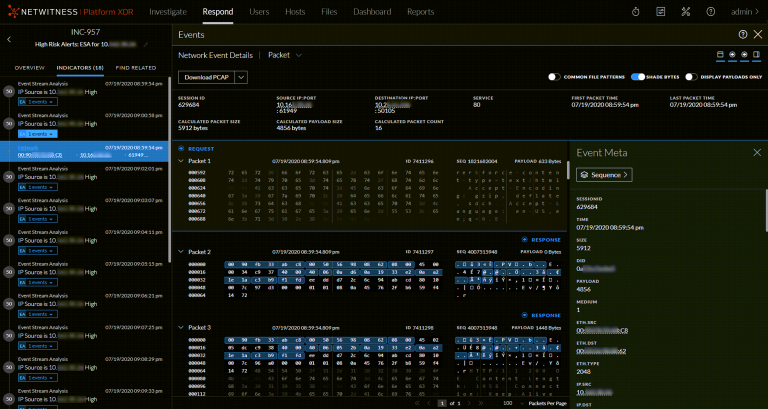Image resolution: width=768 pixels, height=409 pixels.
Task: Disable the Shade Bytes toggle
Action: (x=639, y=77)
